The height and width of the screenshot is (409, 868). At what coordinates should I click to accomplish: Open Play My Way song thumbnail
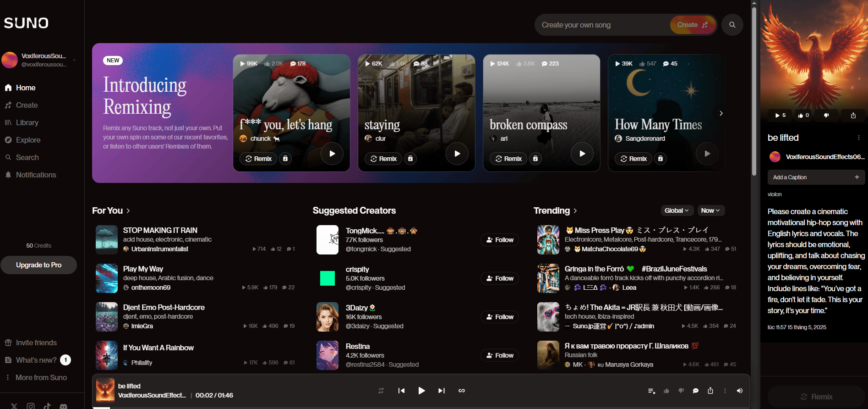point(107,278)
